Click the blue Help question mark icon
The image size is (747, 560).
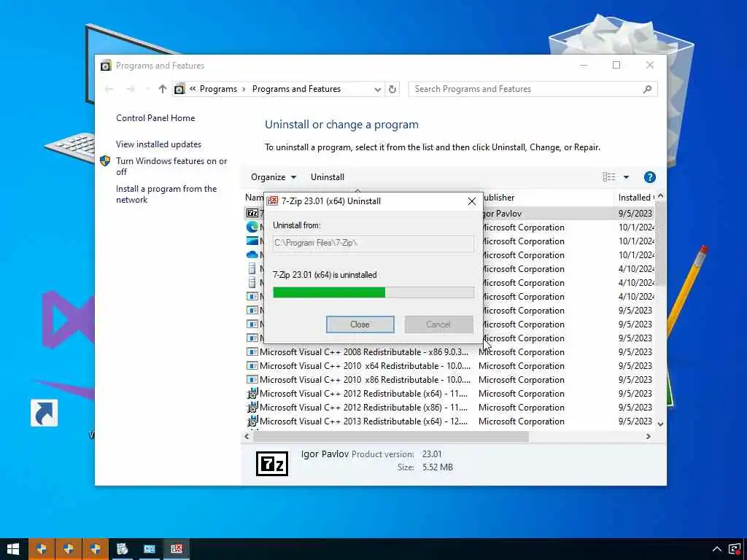coord(649,177)
